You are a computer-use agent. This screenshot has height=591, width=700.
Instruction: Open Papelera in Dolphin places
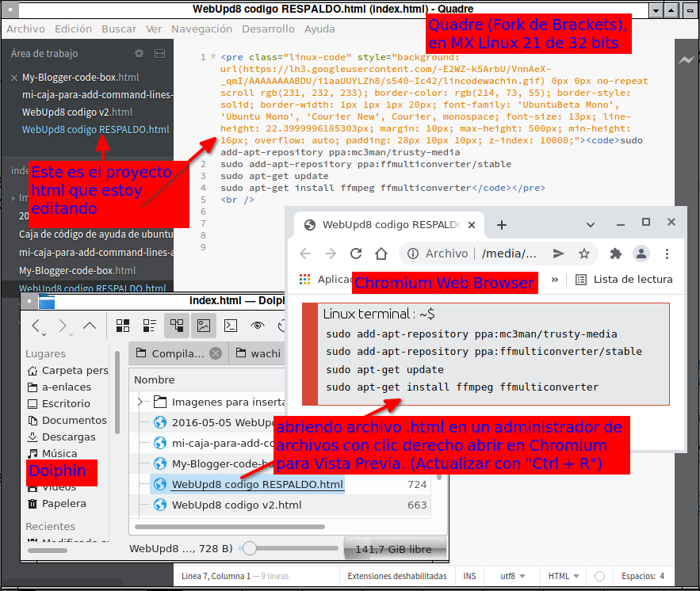pyautogui.click(x=57, y=504)
